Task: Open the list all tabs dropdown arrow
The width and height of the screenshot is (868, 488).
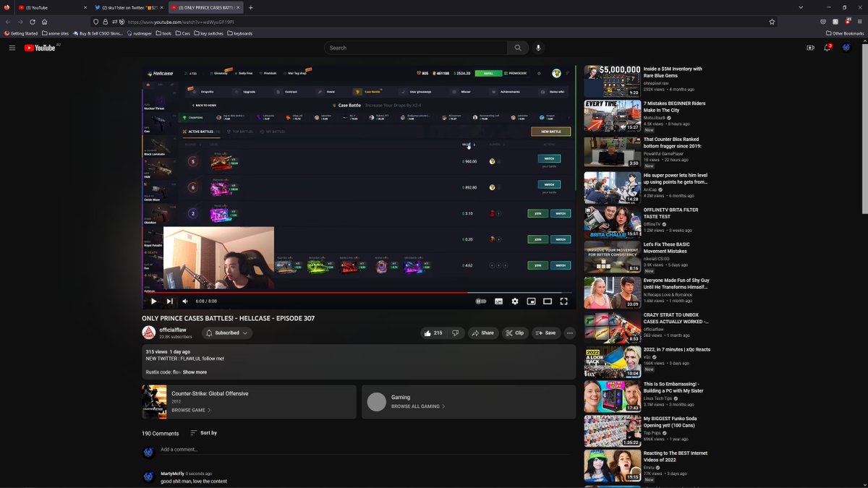Action: [x=801, y=7]
